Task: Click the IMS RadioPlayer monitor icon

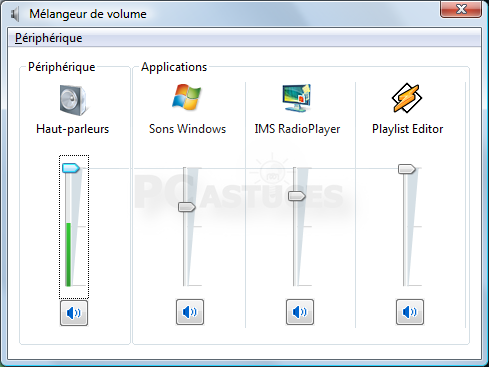Action: [x=297, y=98]
